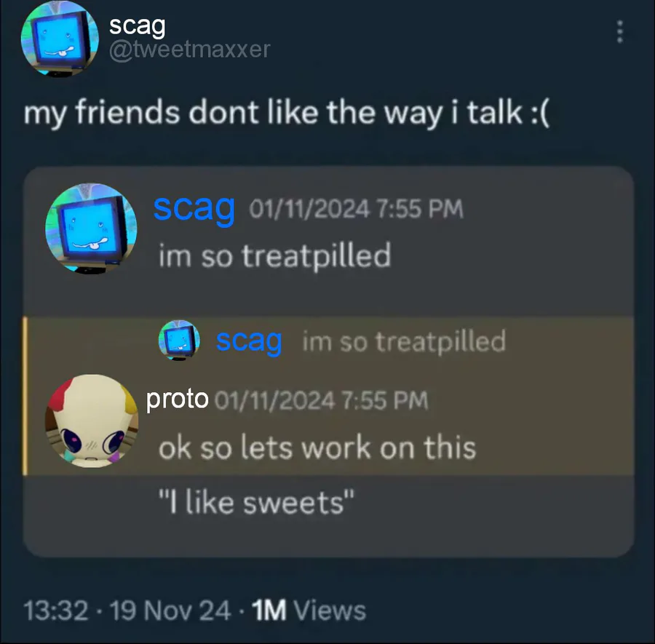The image size is (655, 644).
Task: Jump to the small reply-preview scag avatar
Action: 179,340
